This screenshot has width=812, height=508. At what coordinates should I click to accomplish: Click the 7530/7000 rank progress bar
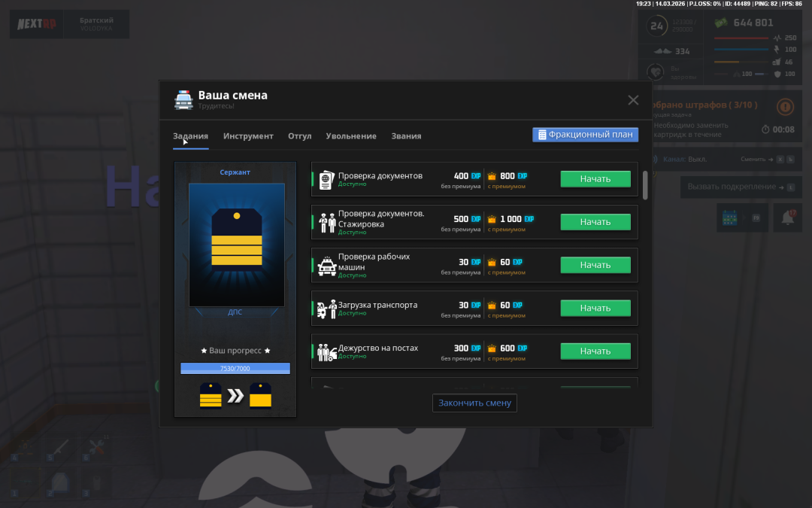tap(235, 368)
